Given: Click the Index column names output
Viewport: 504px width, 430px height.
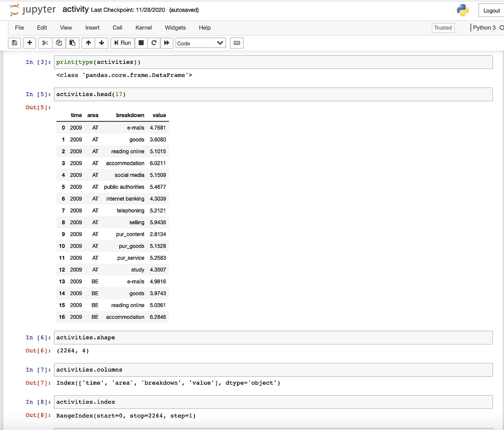Looking at the screenshot, I should 168,383.
